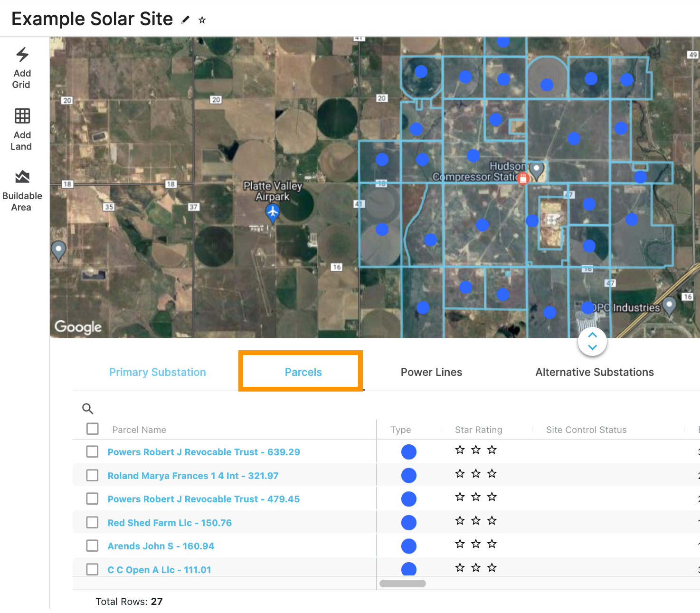Check the Arends John S - 160.94 checkbox
Image resolution: width=700 pixels, height=613 pixels.
92,546
